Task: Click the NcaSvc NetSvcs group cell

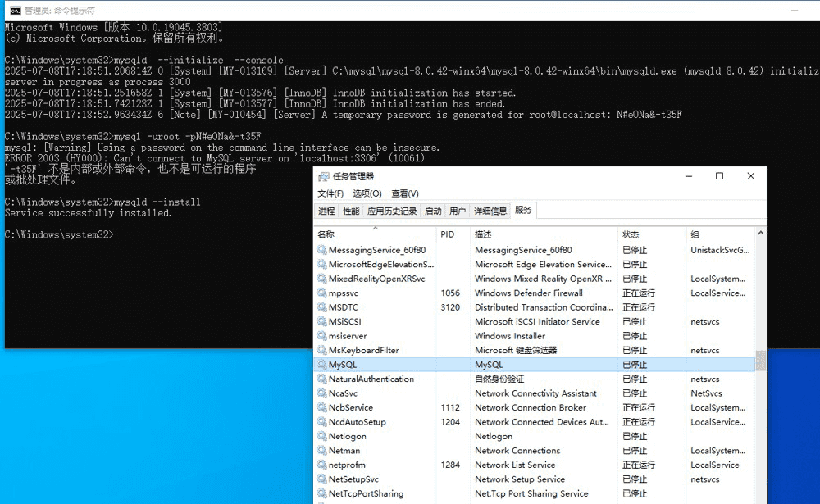Action: click(x=706, y=393)
